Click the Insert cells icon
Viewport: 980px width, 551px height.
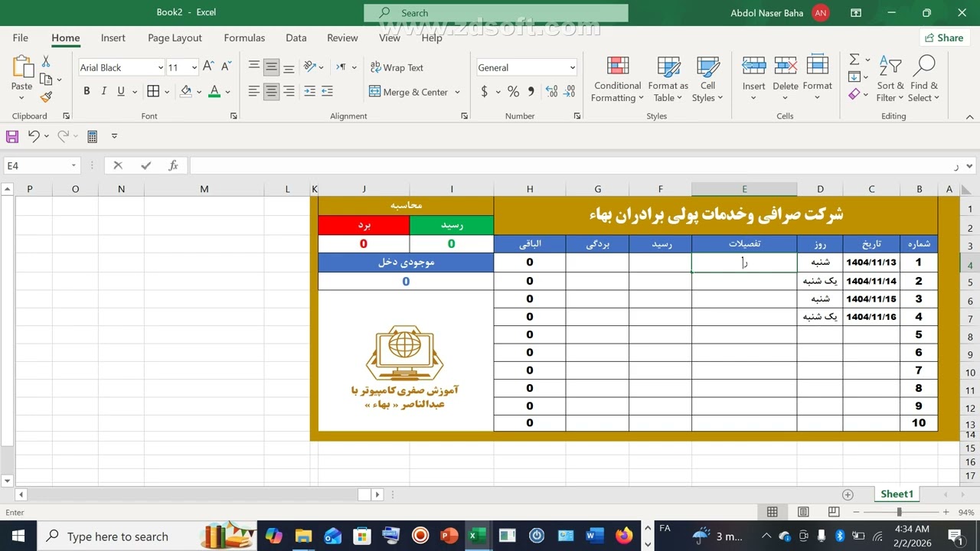753,66
